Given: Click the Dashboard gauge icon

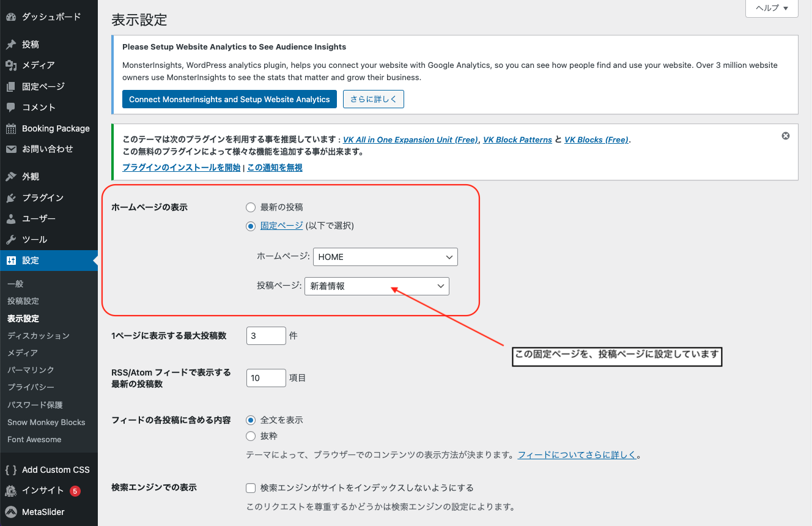Looking at the screenshot, I should point(11,17).
